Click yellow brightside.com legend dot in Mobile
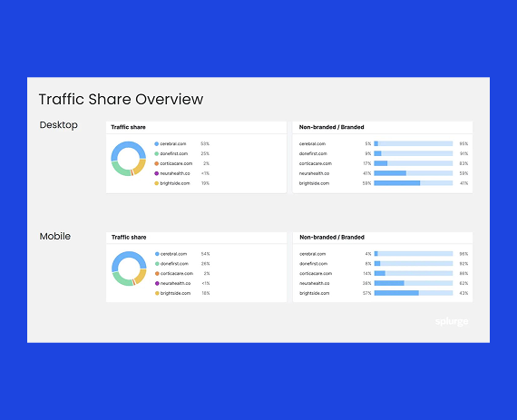Screen dimensions: 517x420 (x=157, y=293)
